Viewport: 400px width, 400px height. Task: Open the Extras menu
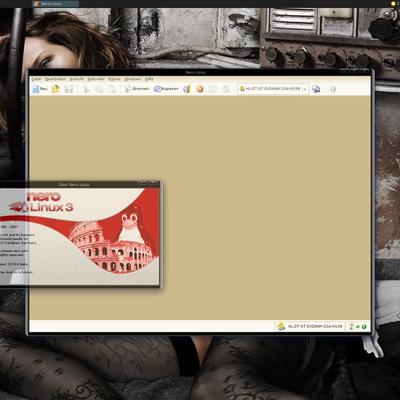[114, 79]
